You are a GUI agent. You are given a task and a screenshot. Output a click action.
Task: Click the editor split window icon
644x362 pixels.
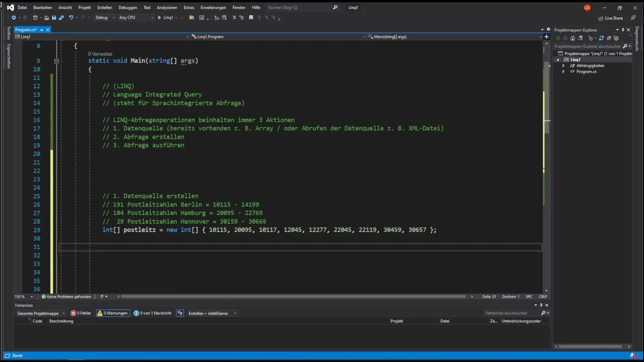(546, 37)
